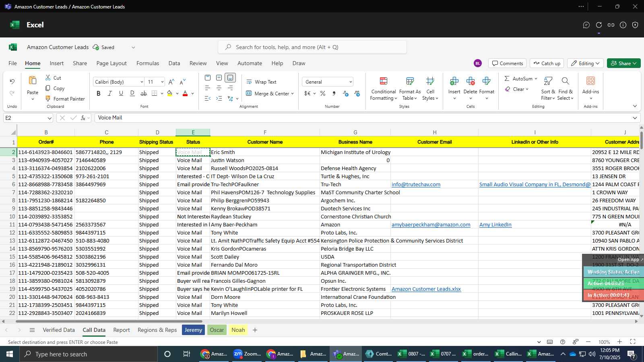Click the percent style icon
The width and height of the screenshot is (644, 362).
323,93
